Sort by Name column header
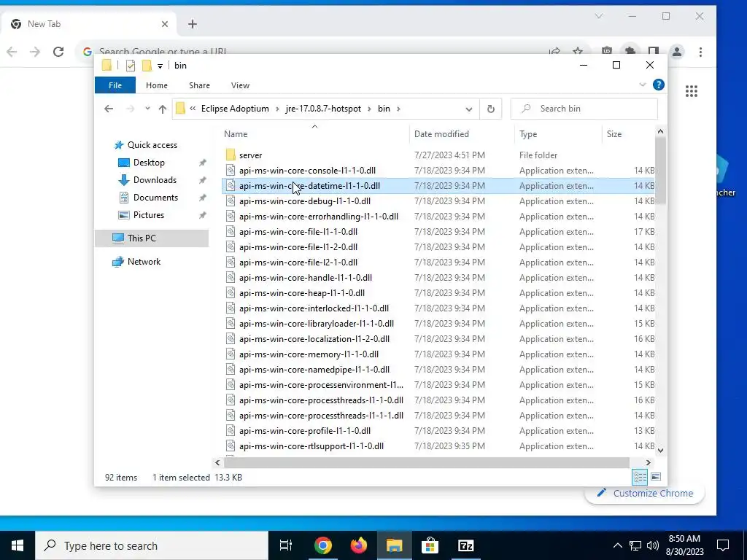 [x=315, y=134]
